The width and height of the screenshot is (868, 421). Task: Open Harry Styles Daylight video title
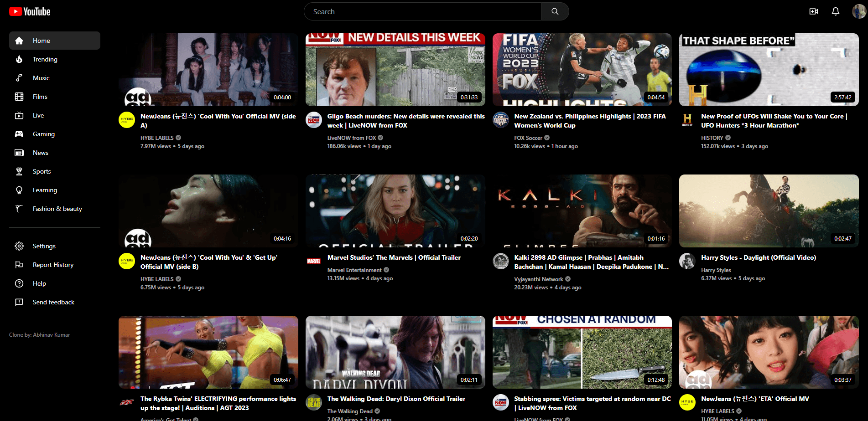[759, 257]
